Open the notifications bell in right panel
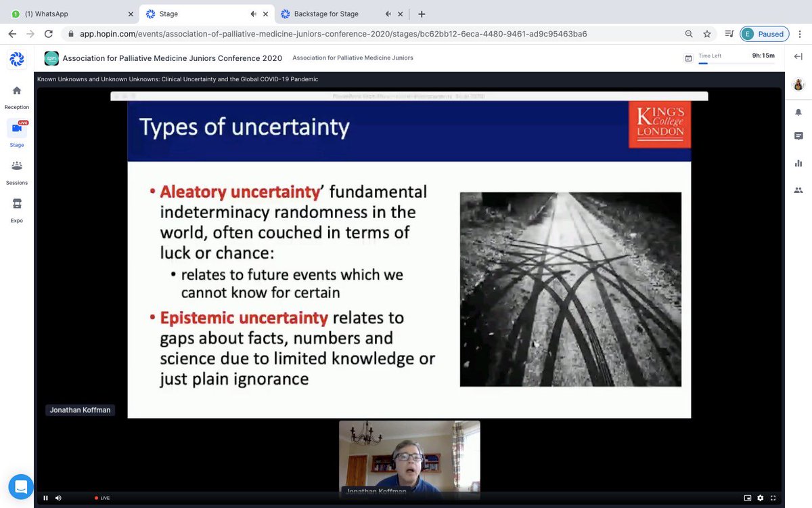The width and height of the screenshot is (812, 508). click(x=798, y=112)
